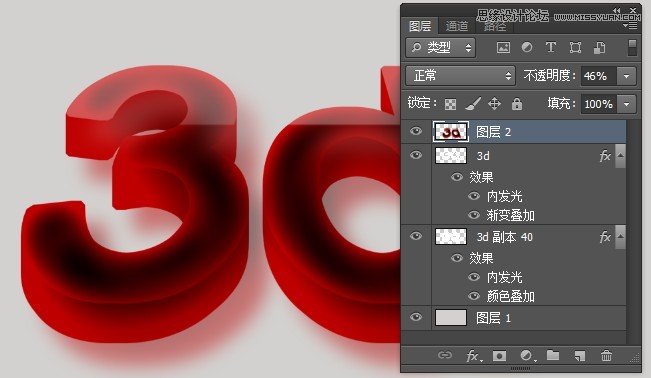Collapse effects of the 3d layer
The width and height of the screenshot is (651, 378).
click(620, 156)
